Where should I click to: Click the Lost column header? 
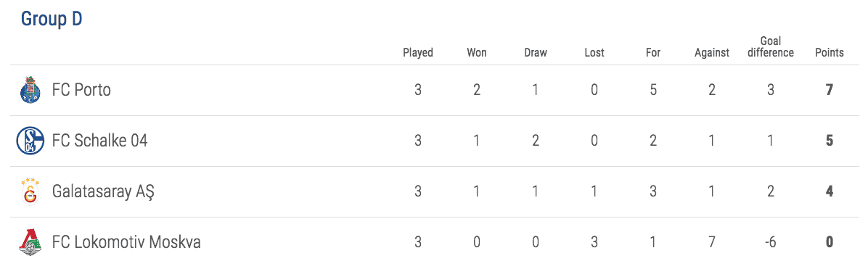click(594, 53)
